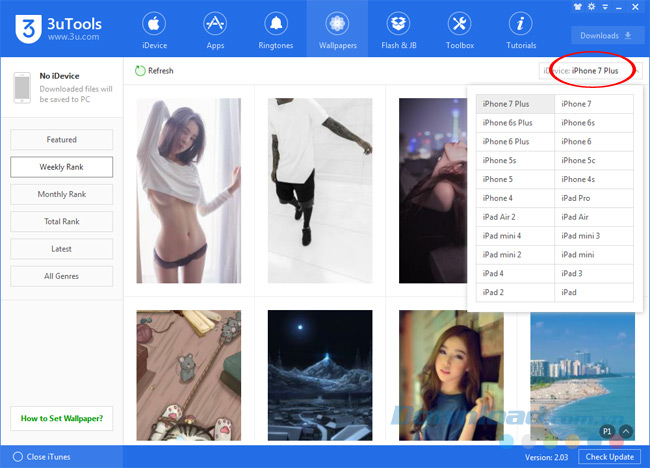Click the phone device icon in sidebar
650x468 pixels.
(22, 88)
